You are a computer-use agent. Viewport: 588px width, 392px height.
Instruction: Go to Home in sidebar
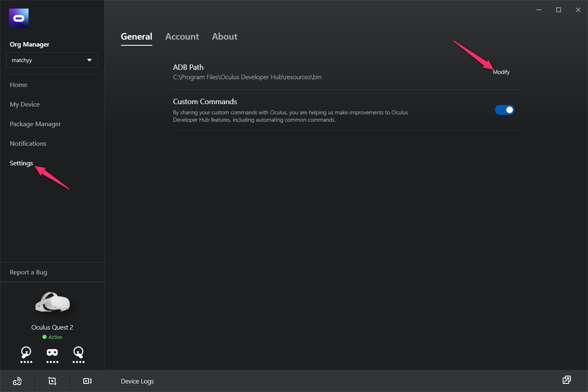[18, 85]
